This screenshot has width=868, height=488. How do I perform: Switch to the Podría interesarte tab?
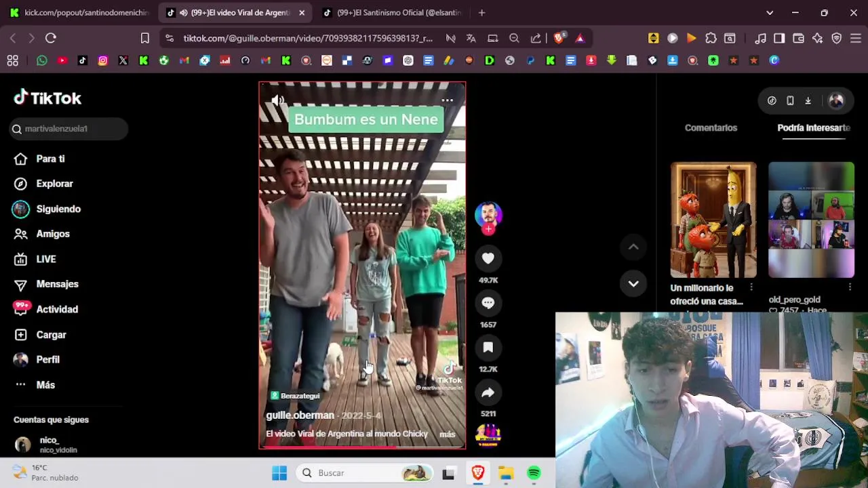tap(814, 127)
